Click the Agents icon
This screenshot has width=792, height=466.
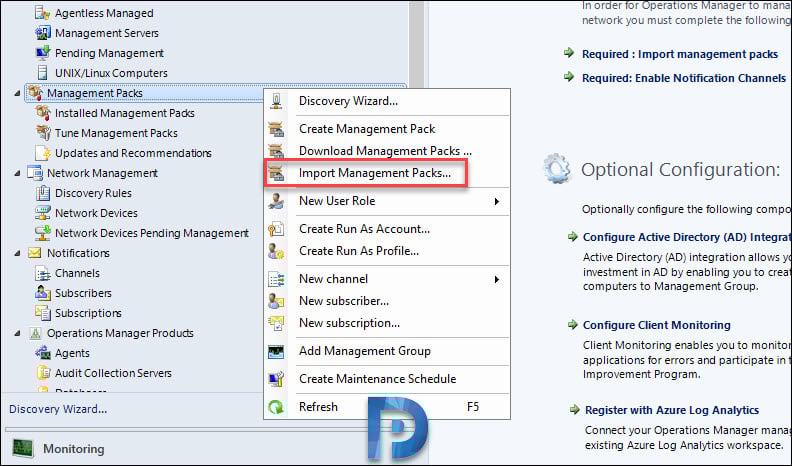click(43, 352)
